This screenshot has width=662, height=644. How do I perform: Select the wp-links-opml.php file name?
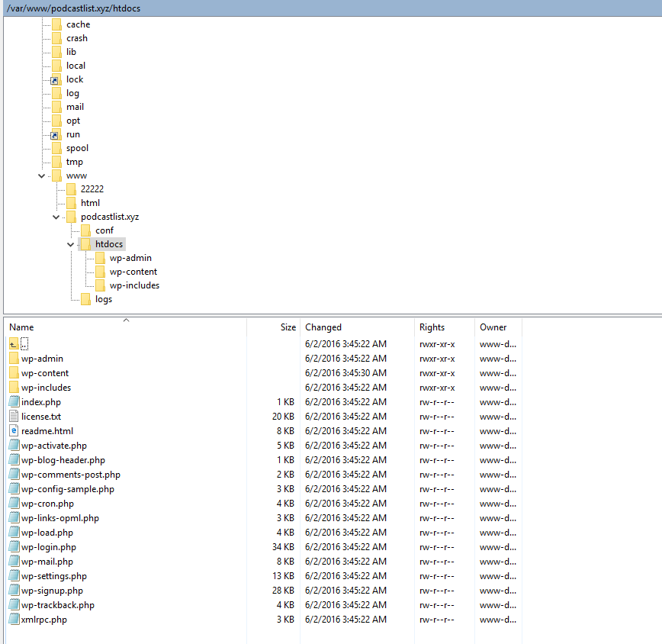point(60,518)
